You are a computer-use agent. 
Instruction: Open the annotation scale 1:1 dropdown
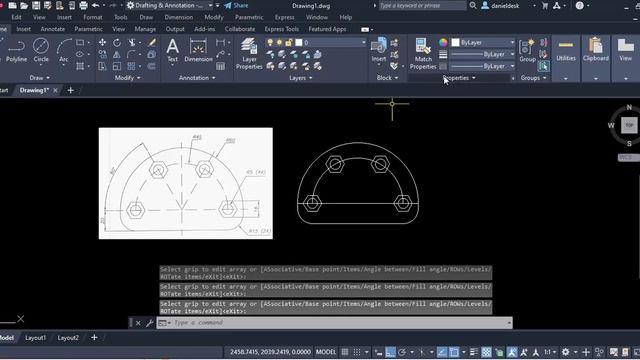click(550, 352)
